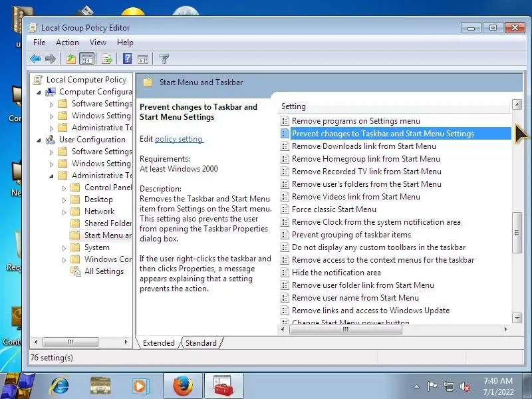Image resolution: width=532 pixels, height=399 pixels.
Task: Click the Windows Start orb
Action: [x=17, y=386]
